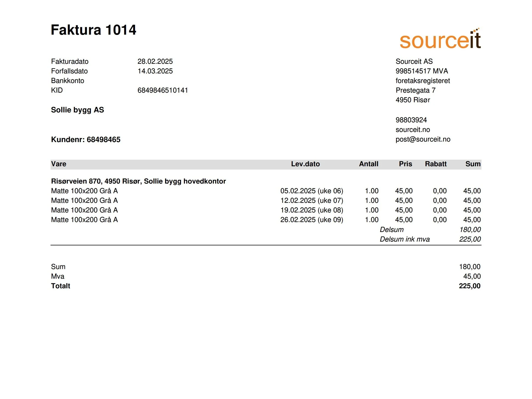The width and height of the screenshot is (532, 399).
Task: Click the Rabatt column header
Action: coord(435,164)
